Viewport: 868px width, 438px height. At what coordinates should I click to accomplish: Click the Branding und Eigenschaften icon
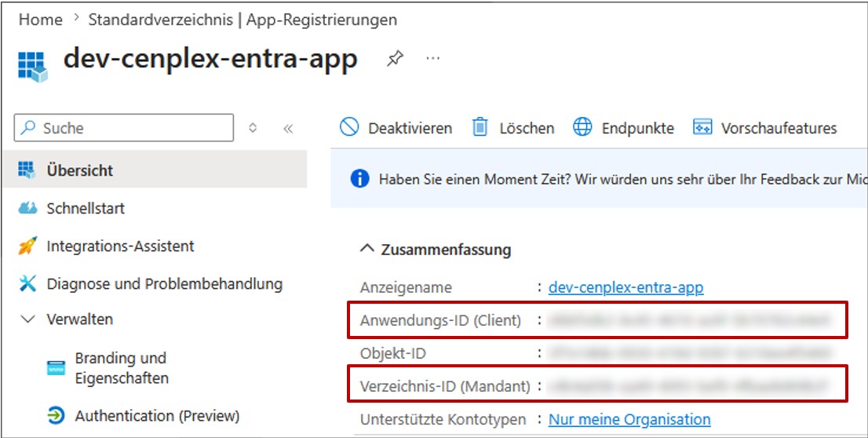click(56, 368)
